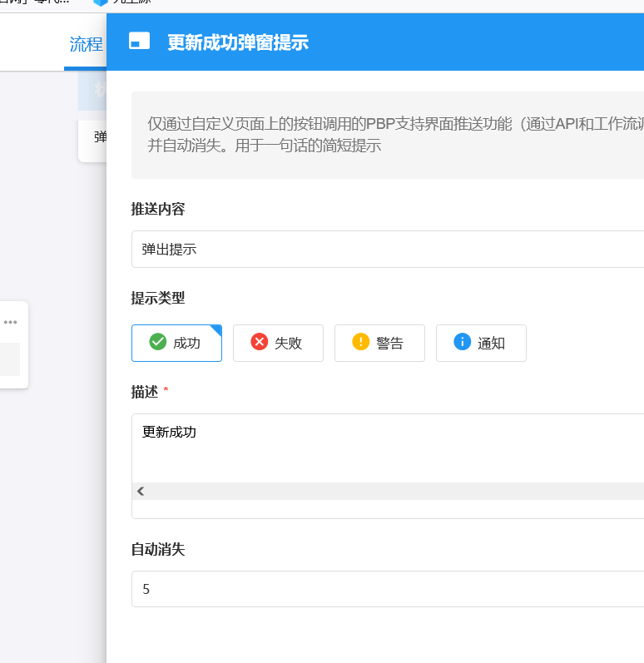Pick the 通知 prompt type option
This screenshot has height=663, width=644.
481,343
